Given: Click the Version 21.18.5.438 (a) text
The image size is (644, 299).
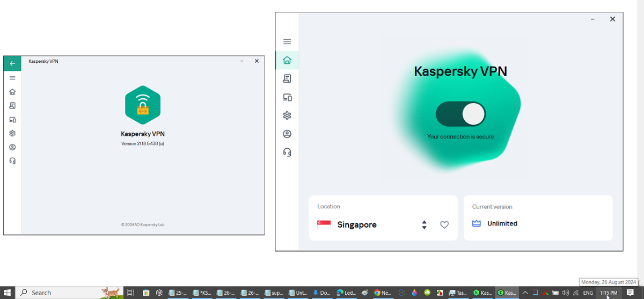Looking at the screenshot, I should coord(143,144).
